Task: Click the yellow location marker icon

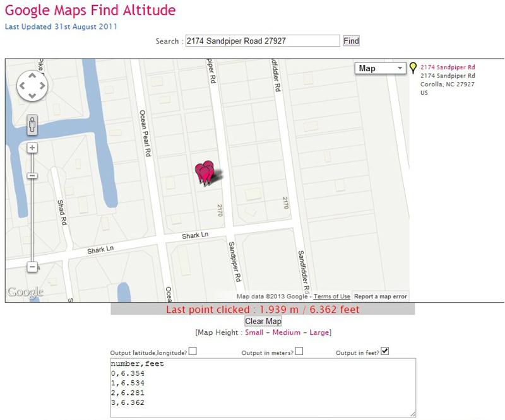Action: coord(413,67)
